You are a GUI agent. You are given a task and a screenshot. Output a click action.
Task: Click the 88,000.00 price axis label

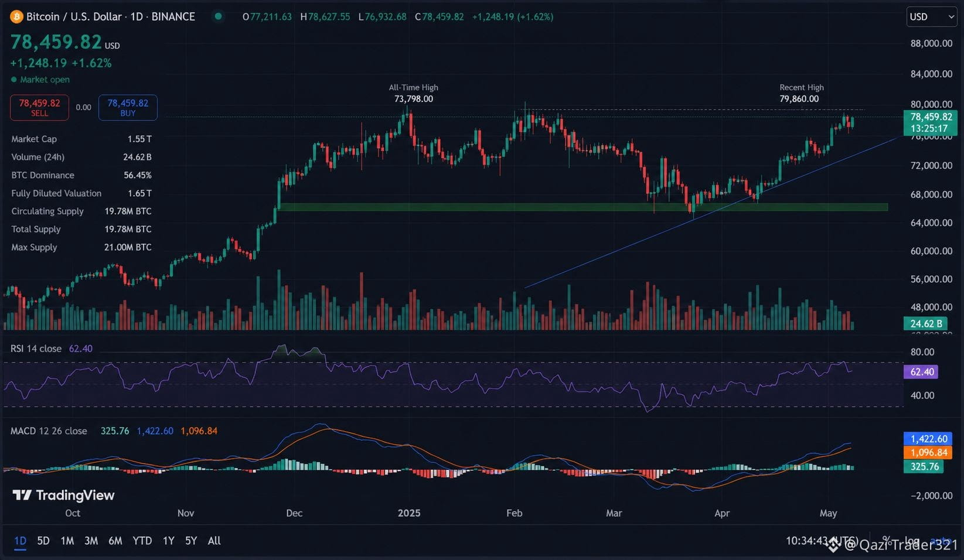click(931, 43)
